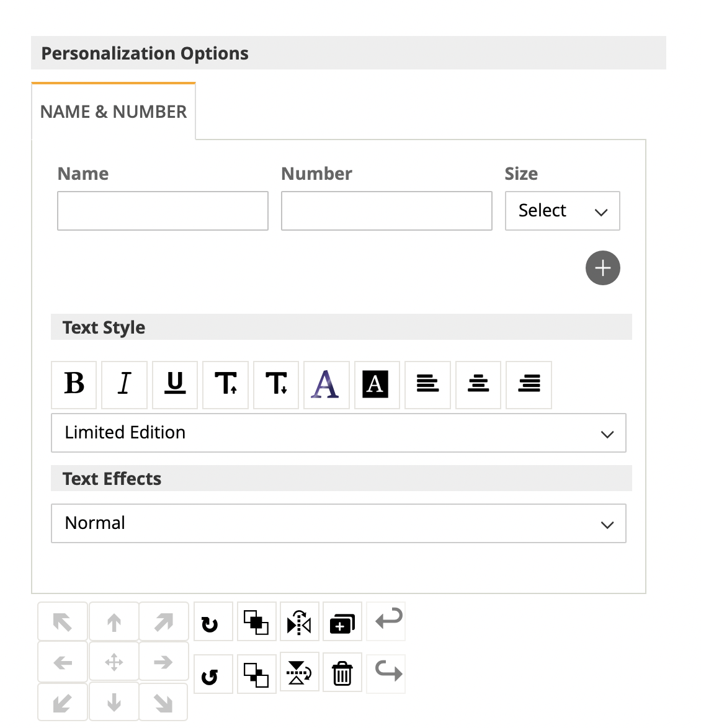Click the Name input field
Screen dimensions: 701x728
[x=163, y=211]
